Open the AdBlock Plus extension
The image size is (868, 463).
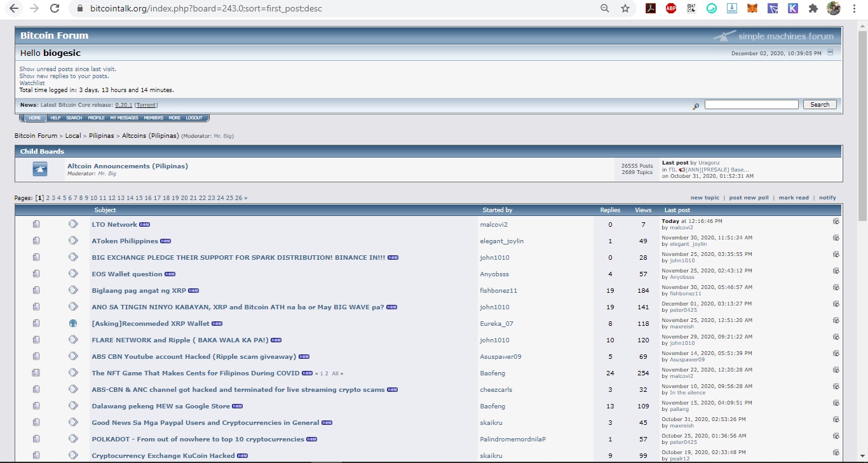(671, 9)
